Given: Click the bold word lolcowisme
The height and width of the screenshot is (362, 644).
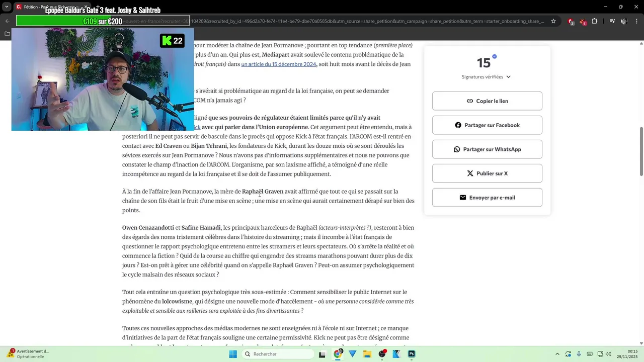Looking at the screenshot, I should 177,302.
